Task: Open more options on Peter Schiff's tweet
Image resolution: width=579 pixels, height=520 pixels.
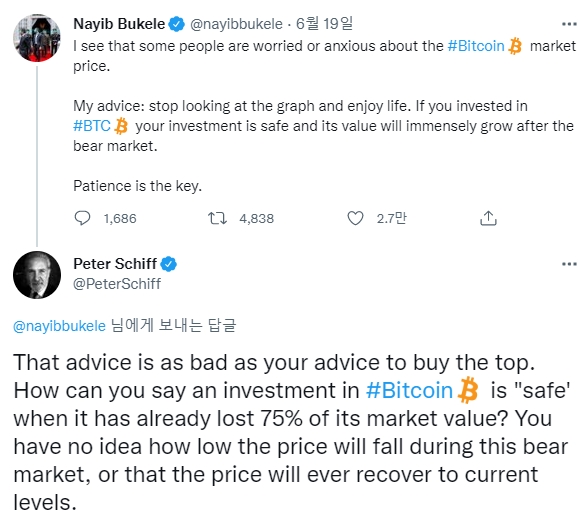Action: pyautogui.click(x=569, y=264)
